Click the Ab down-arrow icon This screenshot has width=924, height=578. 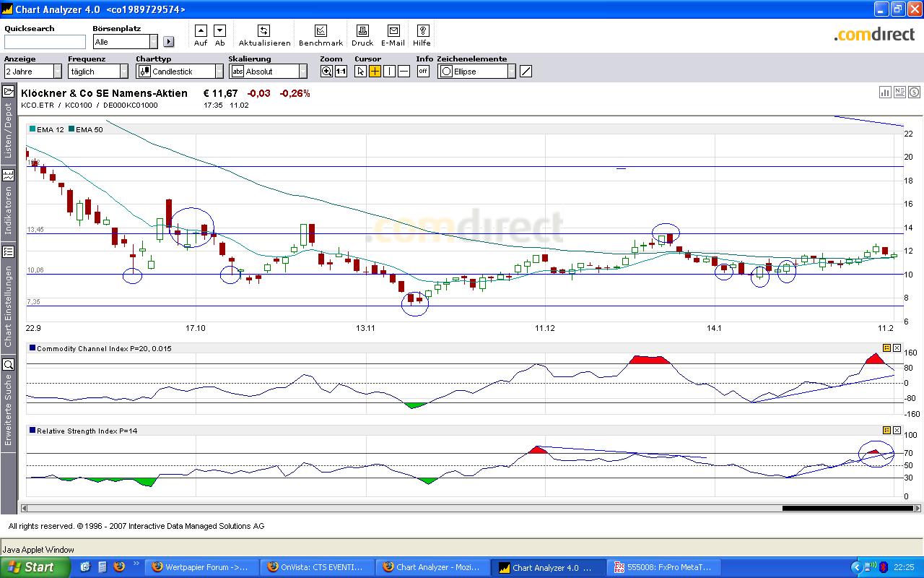coord(220,30)
